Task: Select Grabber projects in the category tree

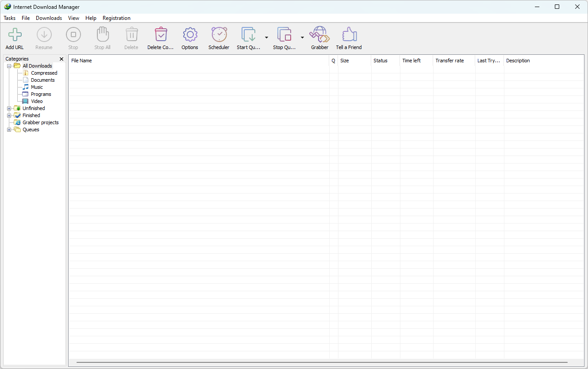Action: click(40, 122)
